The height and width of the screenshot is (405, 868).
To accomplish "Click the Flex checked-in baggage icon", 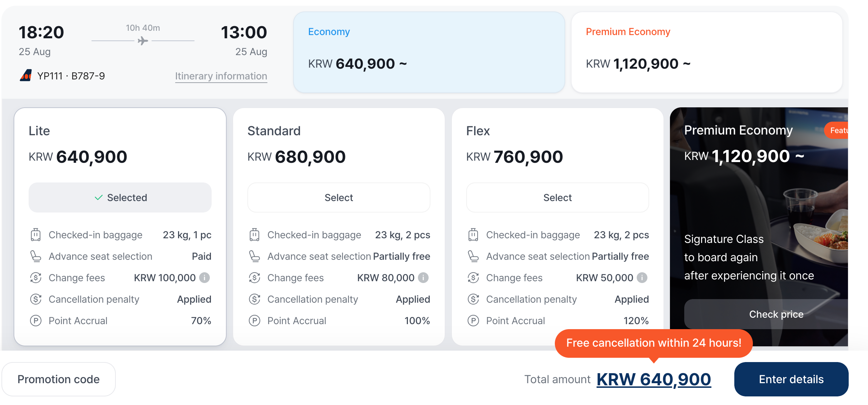I will point(473,235).
